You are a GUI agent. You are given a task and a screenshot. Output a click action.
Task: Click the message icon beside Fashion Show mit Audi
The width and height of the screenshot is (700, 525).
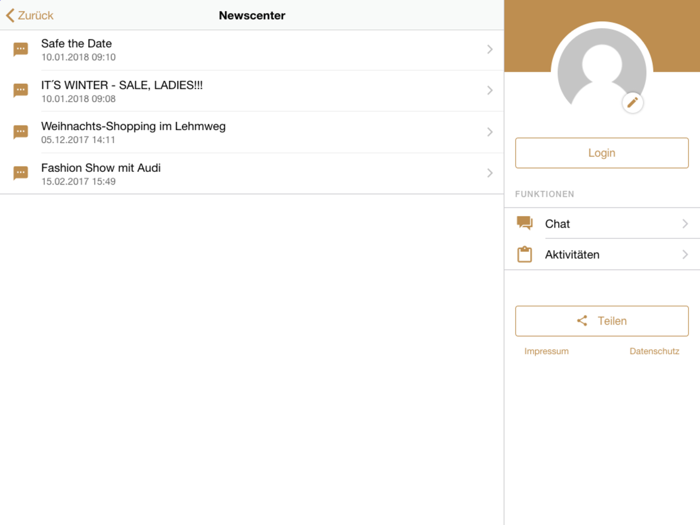coord(21,173)
